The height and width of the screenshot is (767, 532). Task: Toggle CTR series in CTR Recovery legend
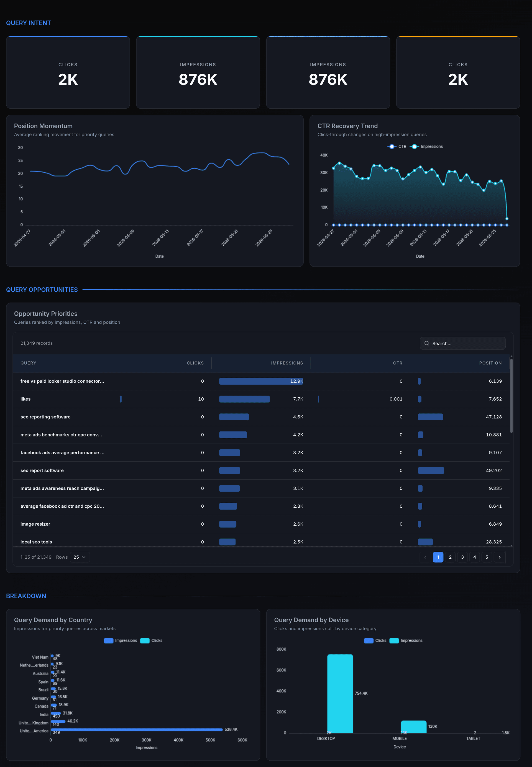click(397, 147)
